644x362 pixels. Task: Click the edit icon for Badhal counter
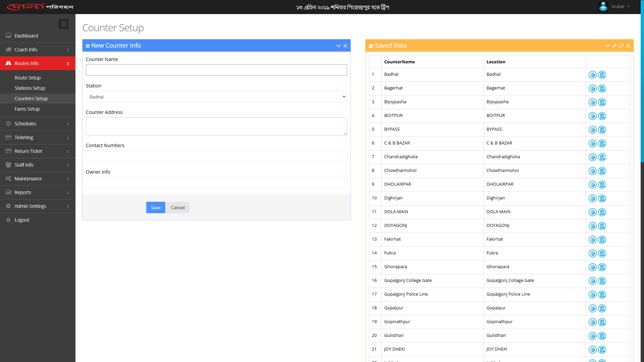592,75
